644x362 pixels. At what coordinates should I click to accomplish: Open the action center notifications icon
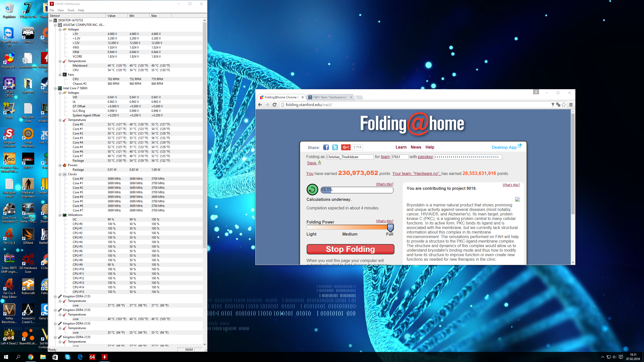[621, 357]
